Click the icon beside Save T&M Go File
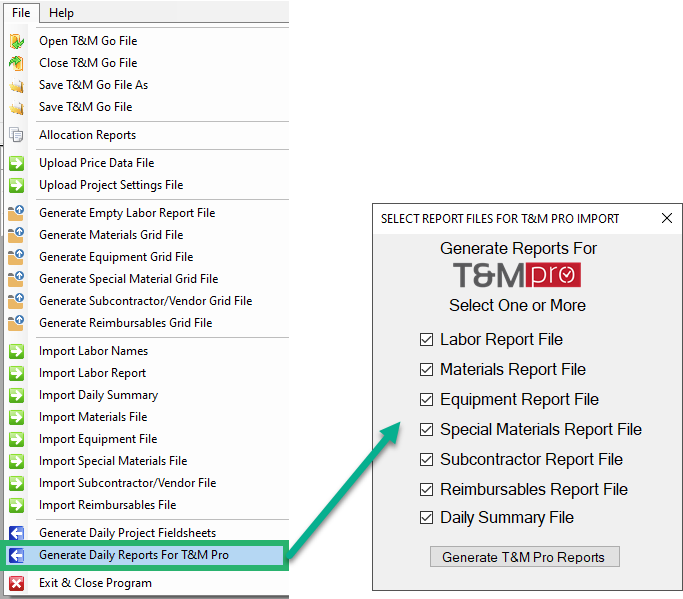683x599 pixels. pyautogui.click(x=17, y=107)
